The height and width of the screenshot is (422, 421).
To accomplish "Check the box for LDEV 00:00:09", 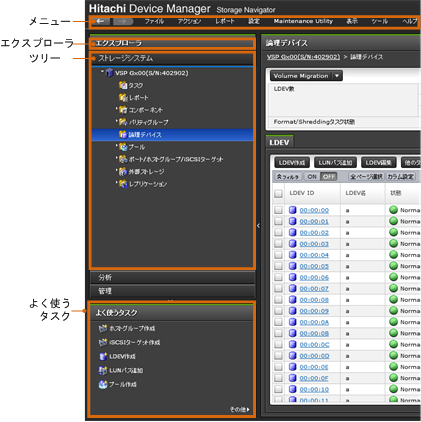I will point(278,311).
